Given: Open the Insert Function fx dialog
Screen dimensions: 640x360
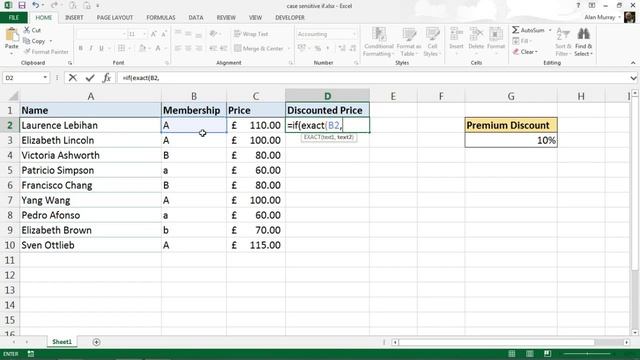Looking at the screenshot, I should 107,78.
